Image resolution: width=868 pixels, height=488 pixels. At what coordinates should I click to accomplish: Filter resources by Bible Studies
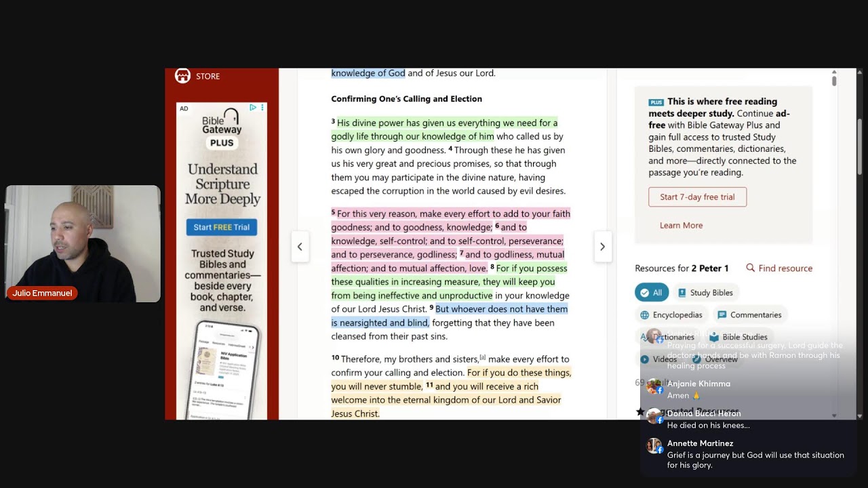[x=738, y=337]
